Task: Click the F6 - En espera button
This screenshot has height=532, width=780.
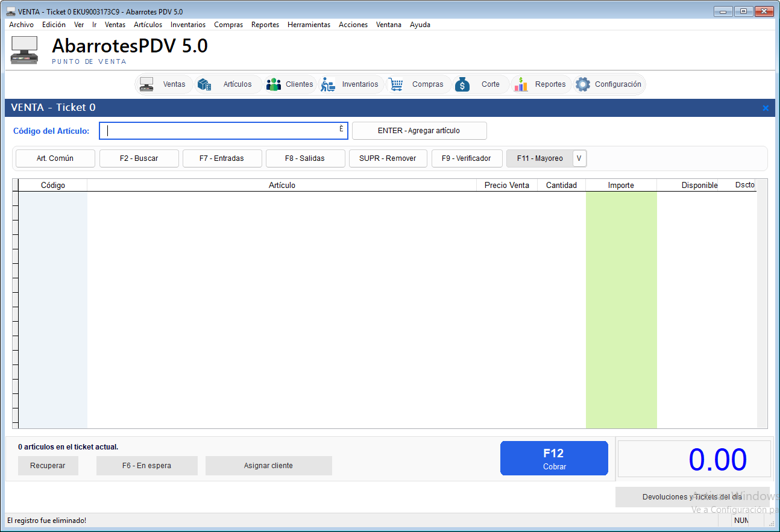Action: 146,466
